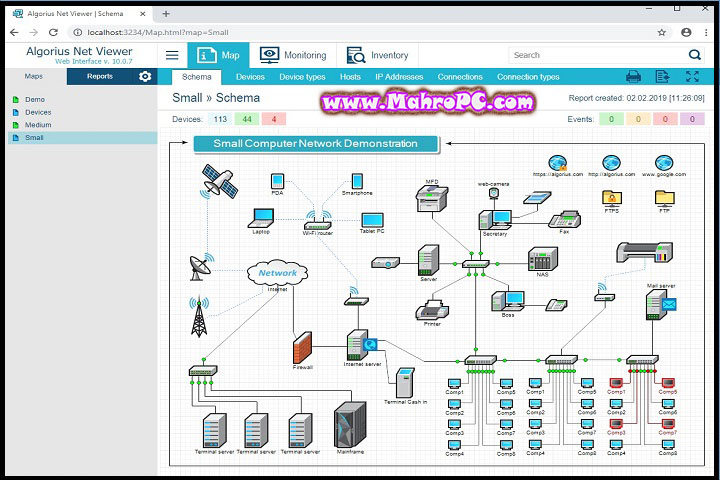Open the Hosts tab

(350, 77)
